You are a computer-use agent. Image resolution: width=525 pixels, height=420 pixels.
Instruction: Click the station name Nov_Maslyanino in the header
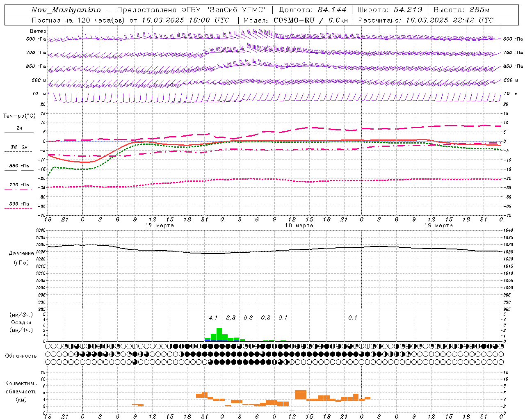point(66,10)
